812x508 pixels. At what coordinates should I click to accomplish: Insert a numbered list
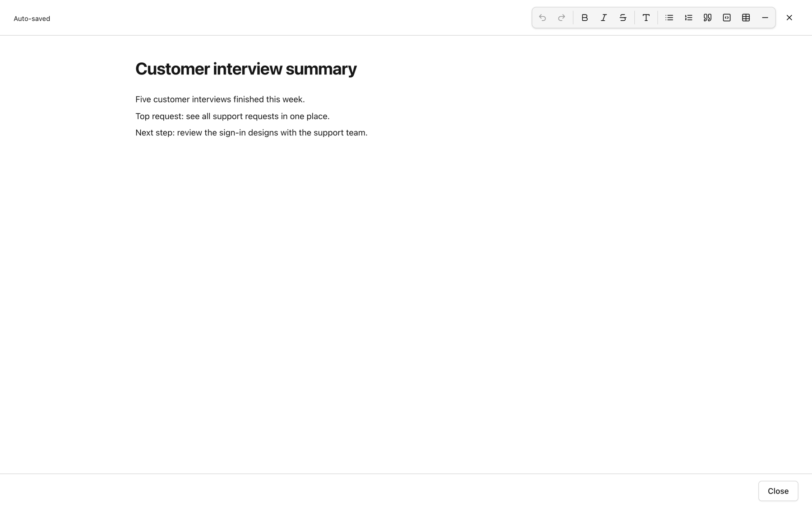tap(688, 18)
